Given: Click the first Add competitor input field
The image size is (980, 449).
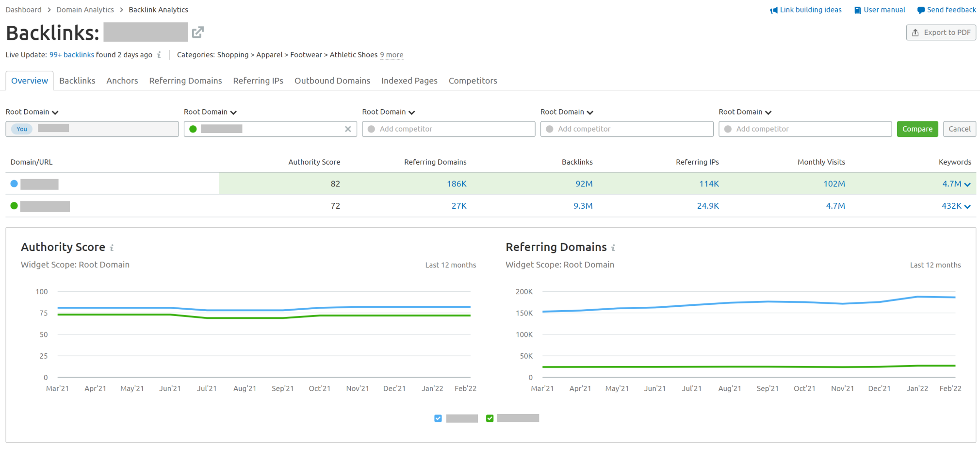Looking at the screenshot, I should 449,129.
